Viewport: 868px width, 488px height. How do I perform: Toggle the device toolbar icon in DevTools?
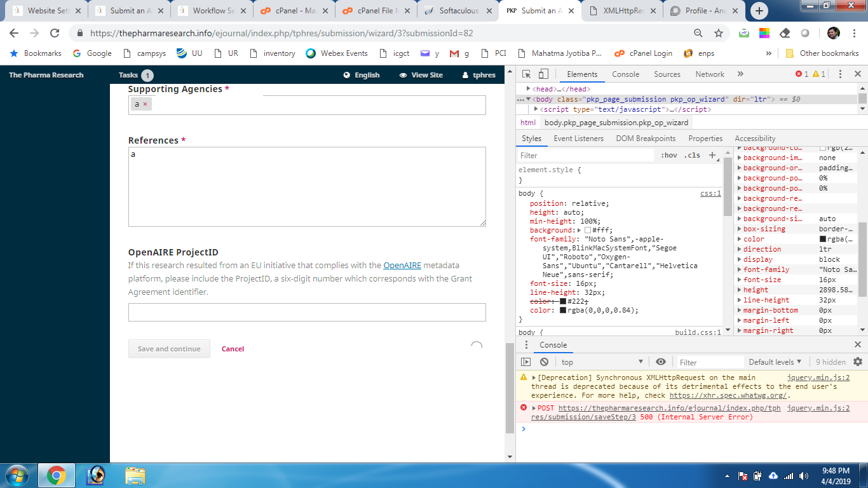point(543,74)
